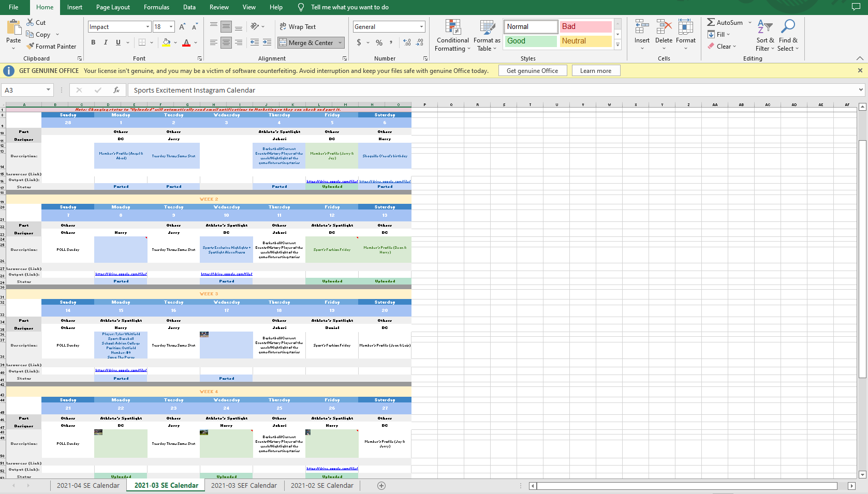Click the Learn more button

point(596,71)
